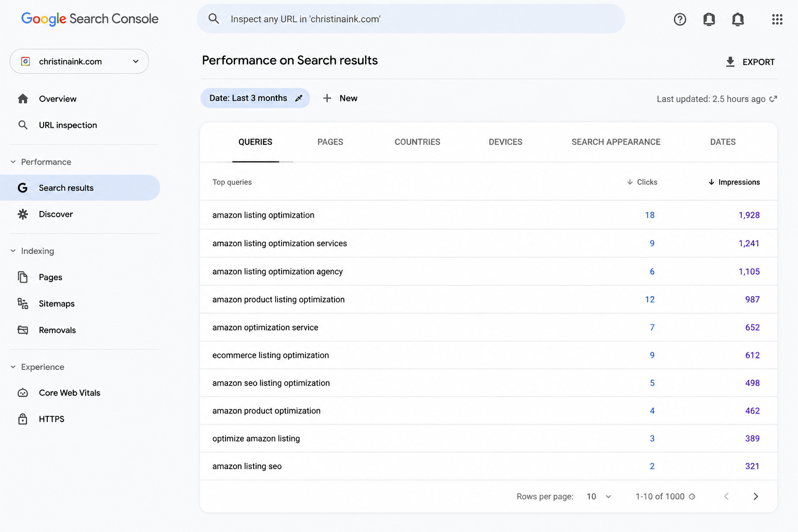Image resolution: width=798 pixels, height=532 pixels.
Task: Click the 987 impressions value
Action: tap(752, 299)
